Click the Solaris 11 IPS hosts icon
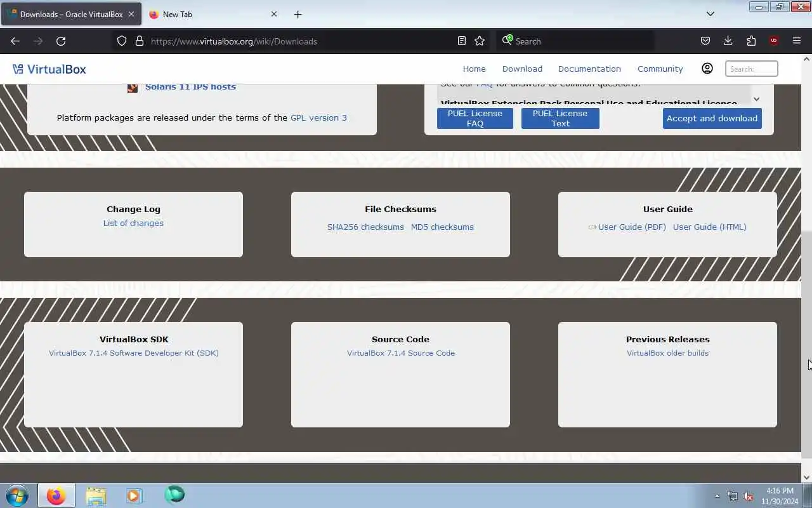This screenshot has width=812, height=508. [133, 87]
